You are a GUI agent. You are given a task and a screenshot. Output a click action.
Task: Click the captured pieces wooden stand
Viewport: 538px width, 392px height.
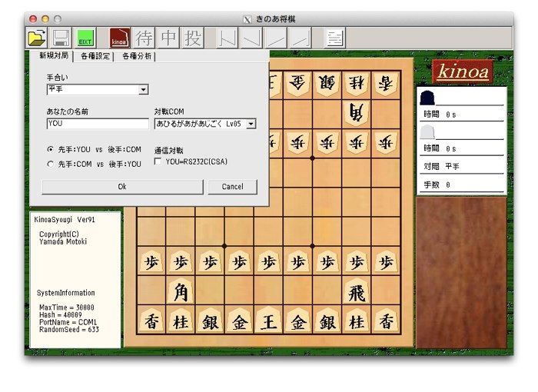click(x=461, y=273)
